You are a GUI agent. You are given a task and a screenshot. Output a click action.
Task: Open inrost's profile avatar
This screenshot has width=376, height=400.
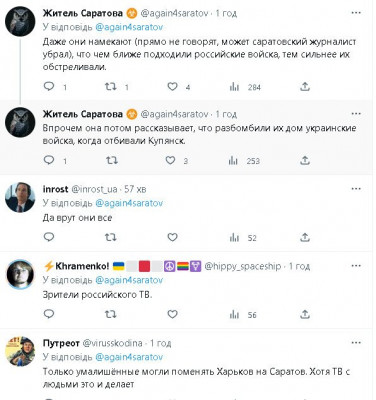pos(20,197)
